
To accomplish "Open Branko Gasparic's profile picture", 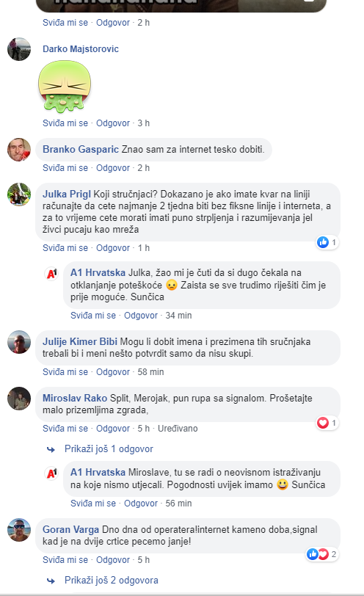I will tap(18, 150).
